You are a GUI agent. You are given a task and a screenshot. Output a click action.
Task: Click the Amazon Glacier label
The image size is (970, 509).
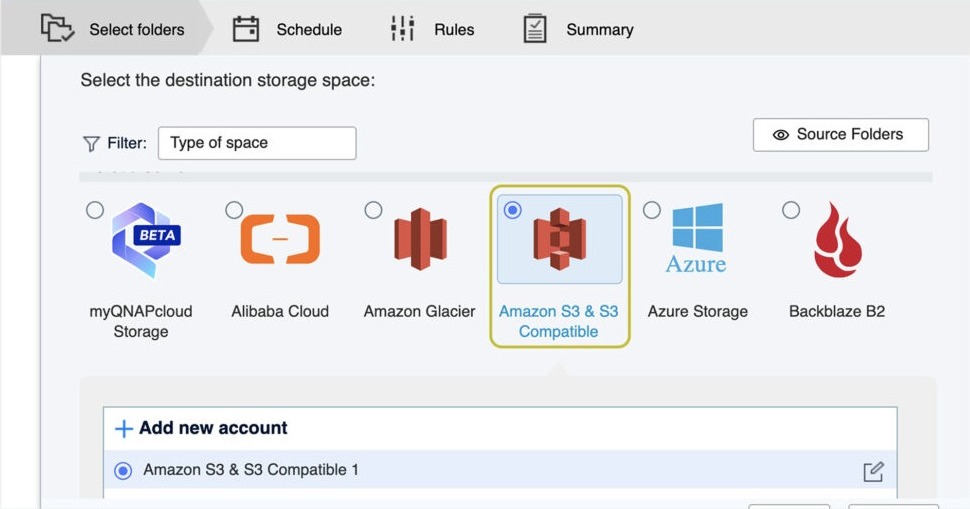pos(419,311)
